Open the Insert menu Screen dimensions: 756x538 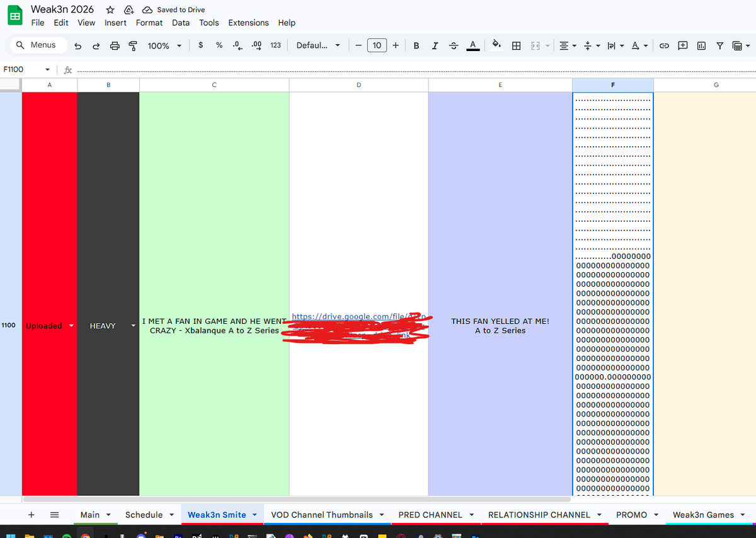point(115,23)
